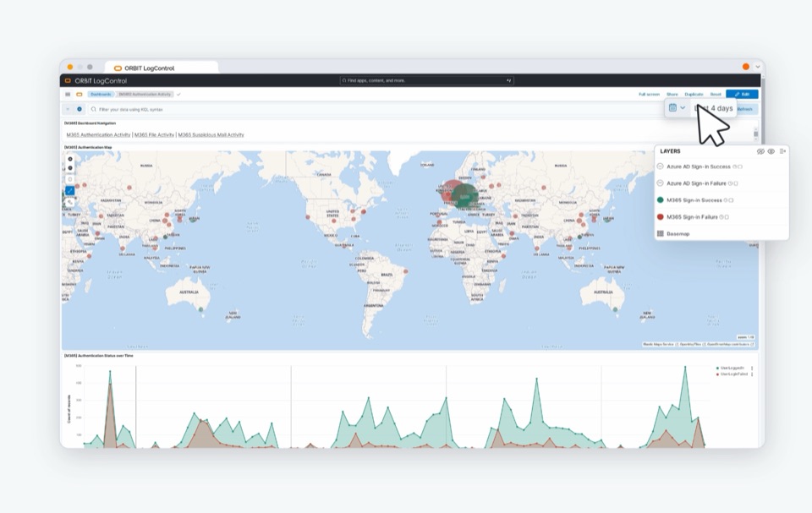This screenshot has height=513, width=812.
Task: Click the clock icon next to M365 Sign-in Failure
Action: pos(721,217)
